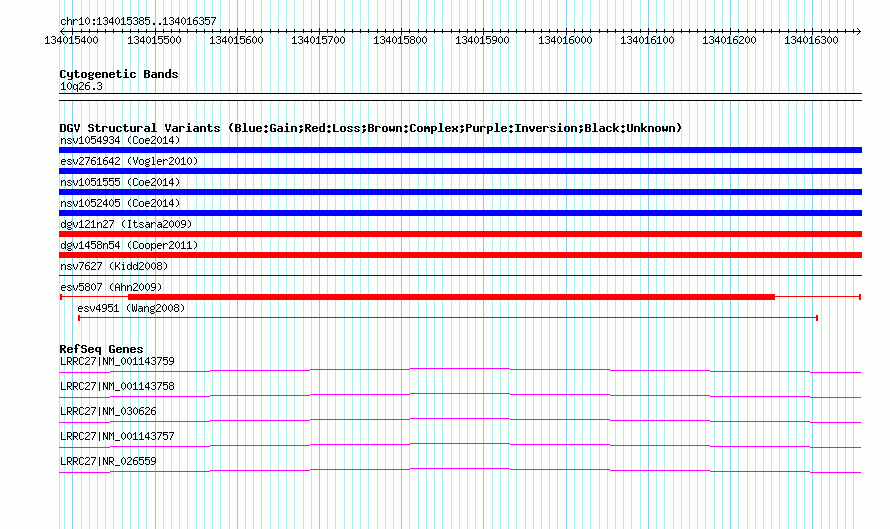Click the thin blue line for nsv7627
The width and height of the screenshot is (890, 529).
[460, 276]
